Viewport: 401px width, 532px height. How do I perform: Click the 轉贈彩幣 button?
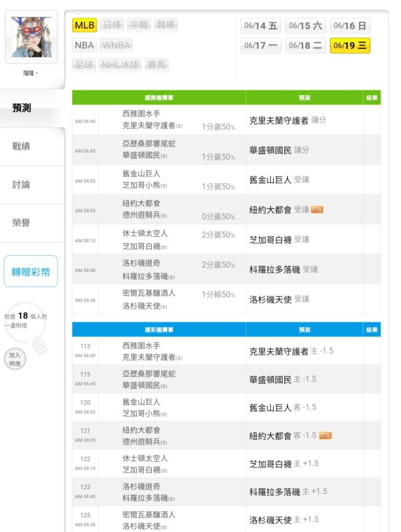tap(31, 271)
